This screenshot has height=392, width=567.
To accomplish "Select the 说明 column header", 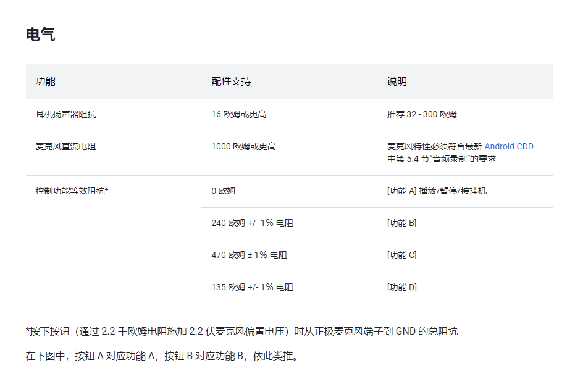I will click(397, 81).
